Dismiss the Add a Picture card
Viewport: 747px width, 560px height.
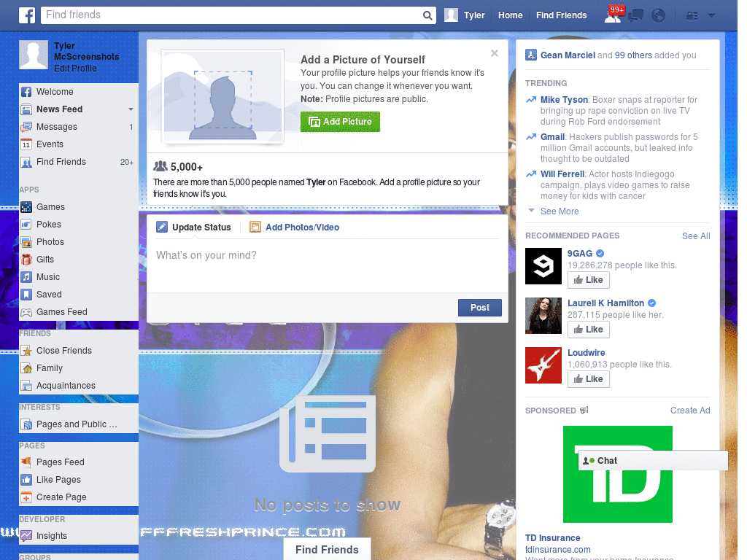click(495, 53)
